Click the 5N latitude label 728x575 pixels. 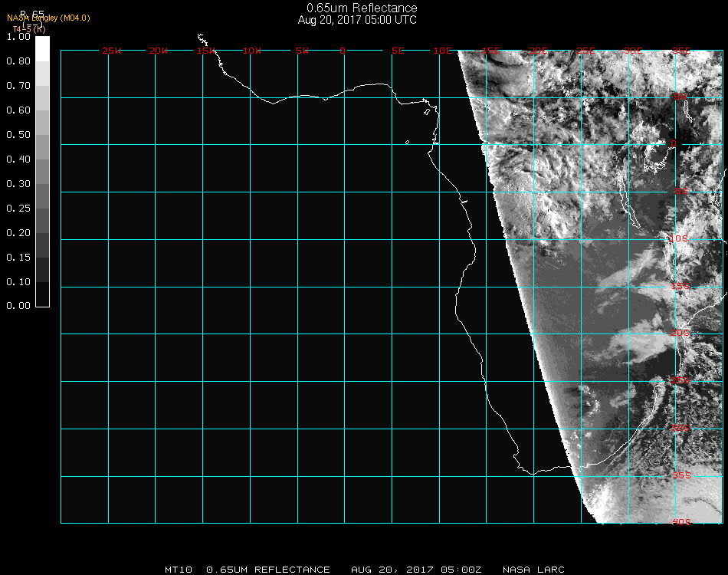(680, 97)
